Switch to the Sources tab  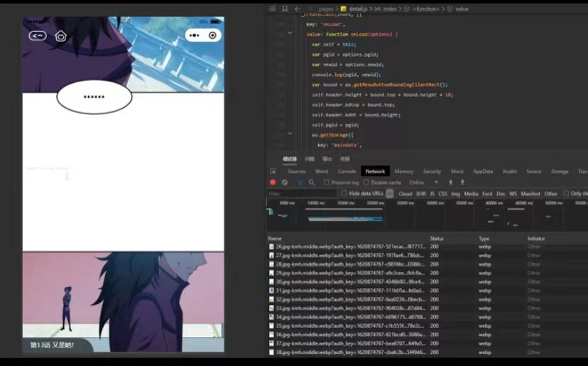297,171
